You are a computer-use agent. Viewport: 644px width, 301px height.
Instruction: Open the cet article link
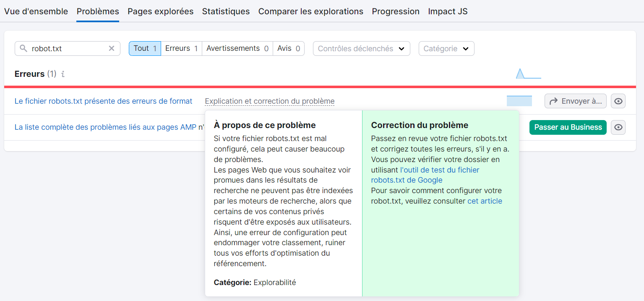coord(485,201)
